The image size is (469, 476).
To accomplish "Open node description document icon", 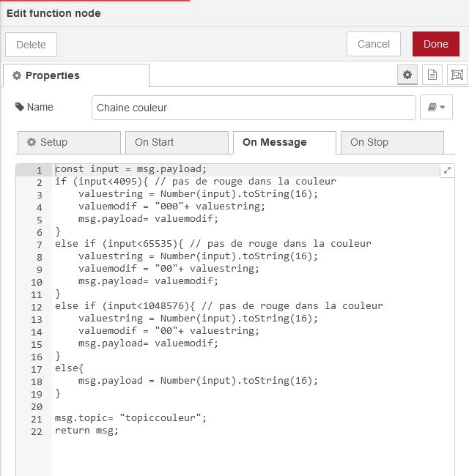I will pyautogui.click(x=432, y=75).
